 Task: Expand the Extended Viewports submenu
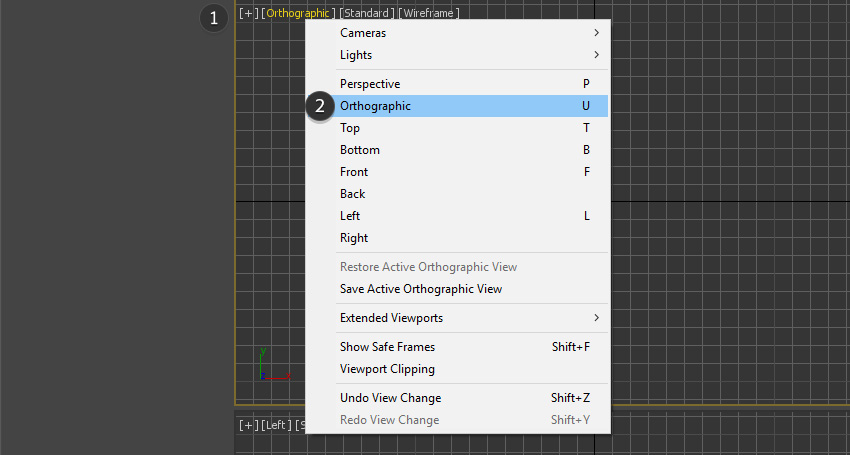(x=391, y=318)
